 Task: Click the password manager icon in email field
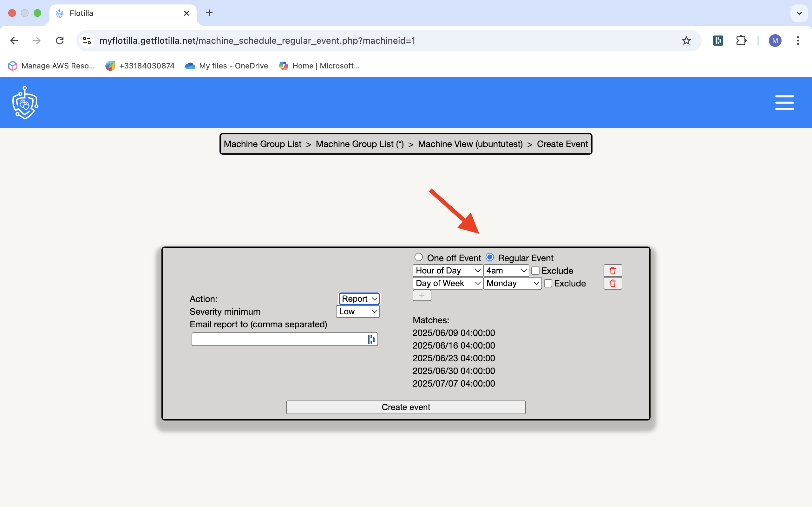(x=371, y=339)
